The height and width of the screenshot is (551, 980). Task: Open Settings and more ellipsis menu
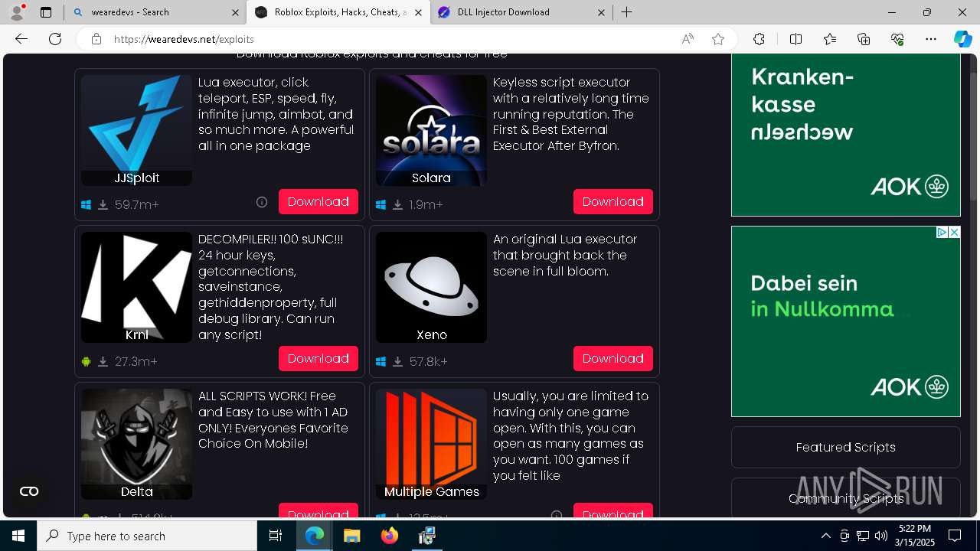[931, 39]
